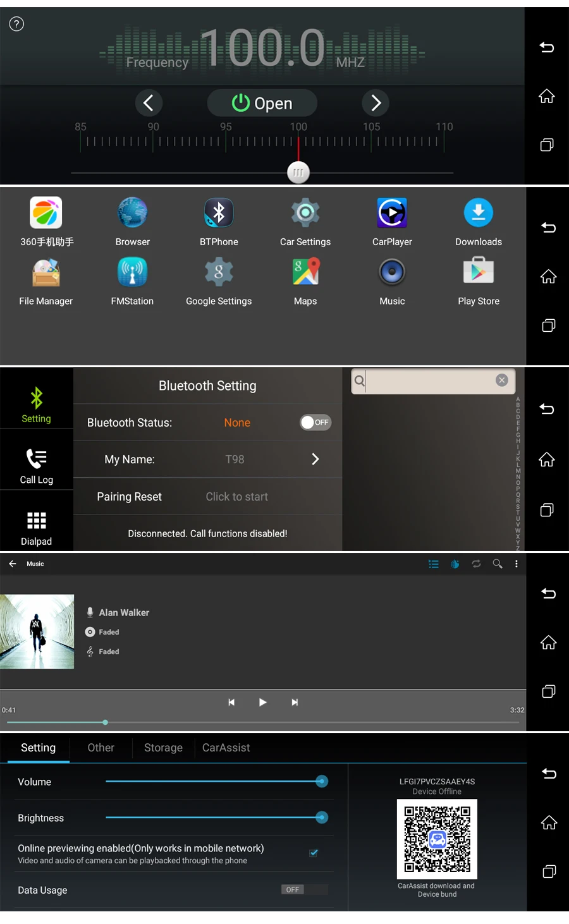Open the CarPlayer app
The image size is (569, 924).
click(x=392, y=213)
